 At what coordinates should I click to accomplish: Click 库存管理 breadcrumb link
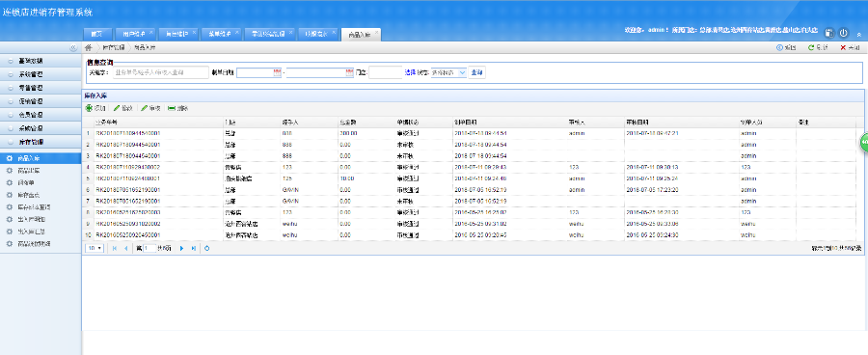(114, 48)
